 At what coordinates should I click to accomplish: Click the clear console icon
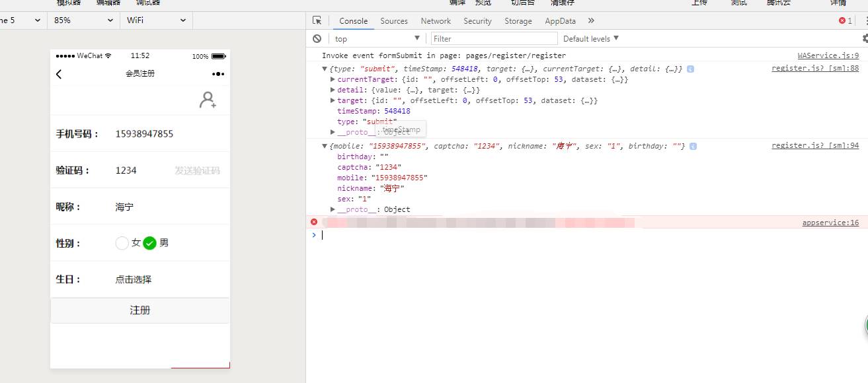[x=317, y=39]
